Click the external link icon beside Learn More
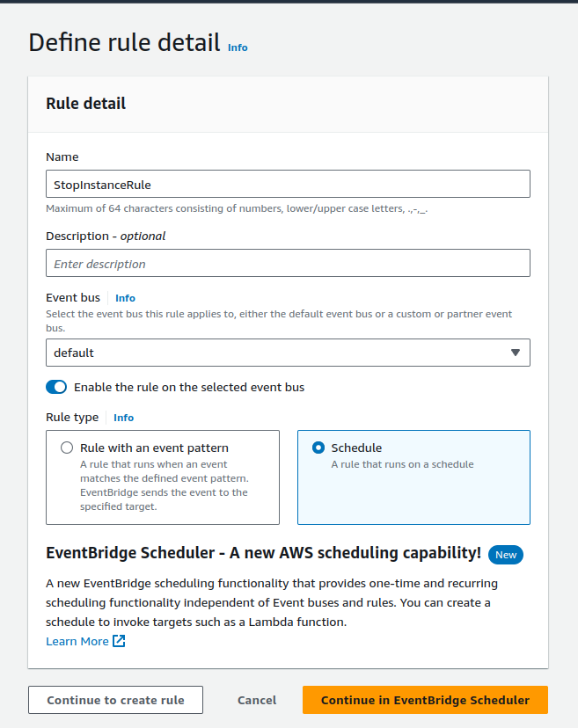The height and width of the screenshot is (728, 578). [118, 641]
